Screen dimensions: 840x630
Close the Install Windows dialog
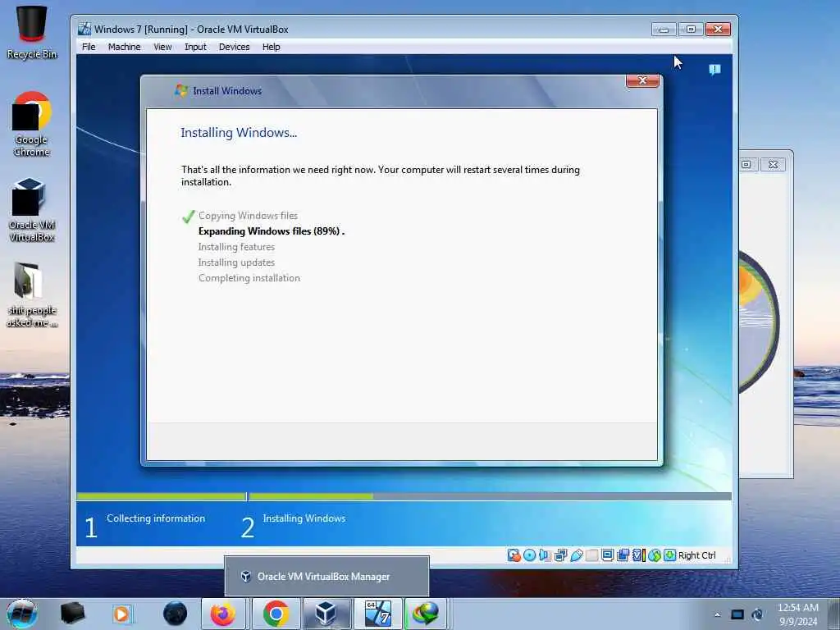pos(642,81)
